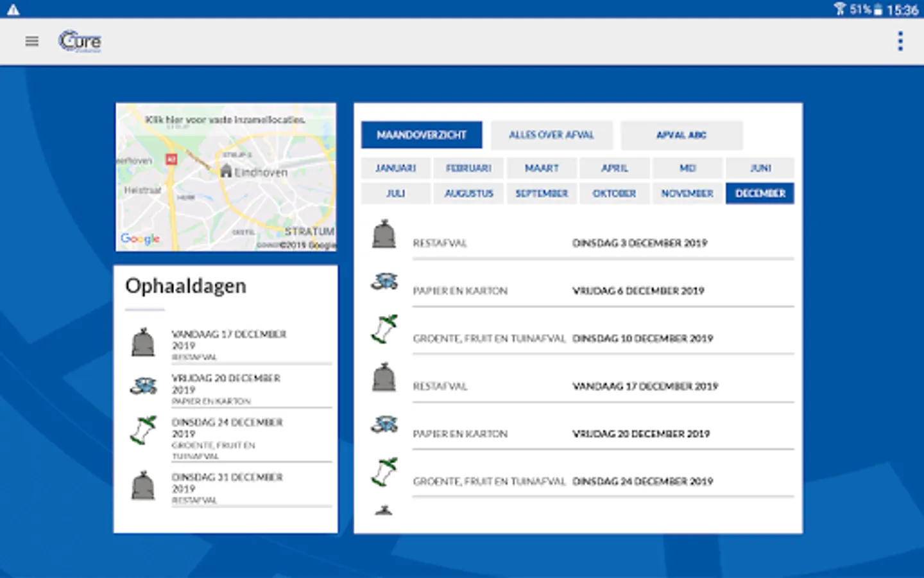
Task: Click 'Dinsdag 24 December 2019' in month list
Action: [642, 481]
